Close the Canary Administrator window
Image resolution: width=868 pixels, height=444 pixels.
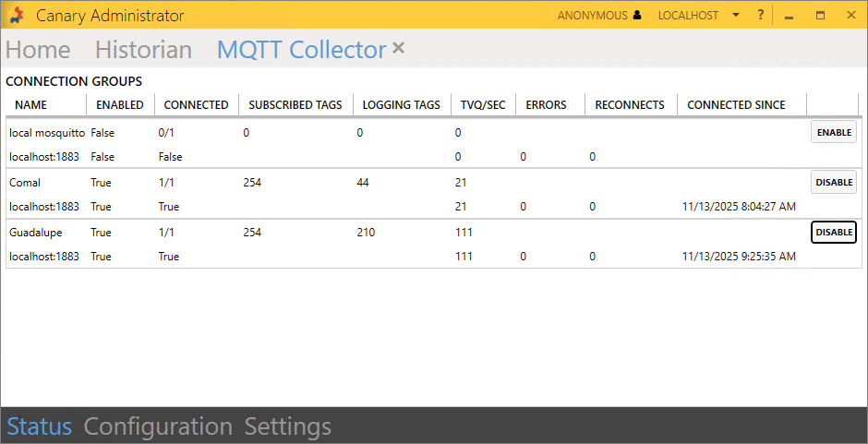pyautogui.click(x=851, y=16)
